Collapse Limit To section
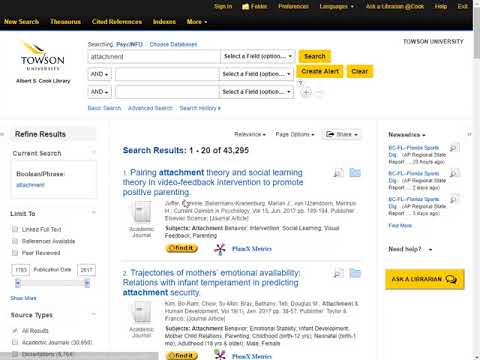Image resolution: width=480 pixels, height=360 pixels. [94, 213]
